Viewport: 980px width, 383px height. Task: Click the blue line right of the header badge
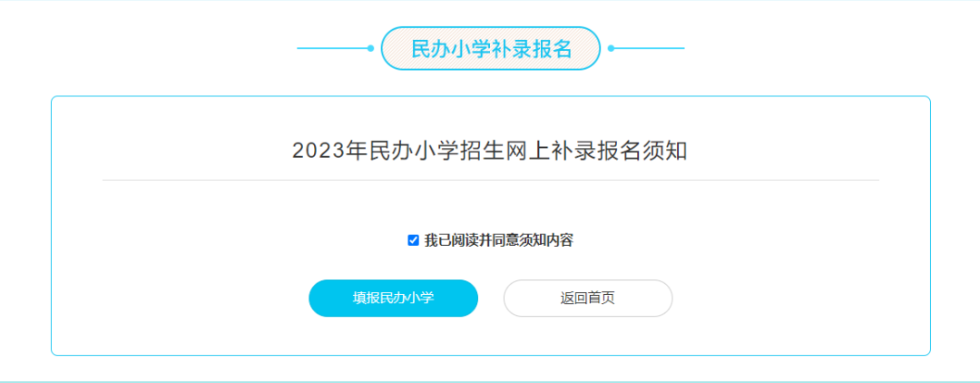(649, 48)
